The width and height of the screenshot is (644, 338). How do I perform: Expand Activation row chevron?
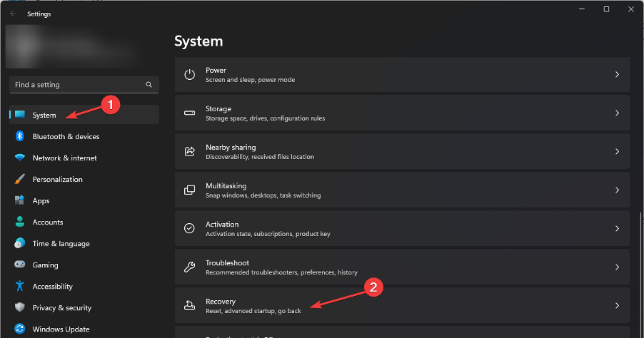click(617, 228)
